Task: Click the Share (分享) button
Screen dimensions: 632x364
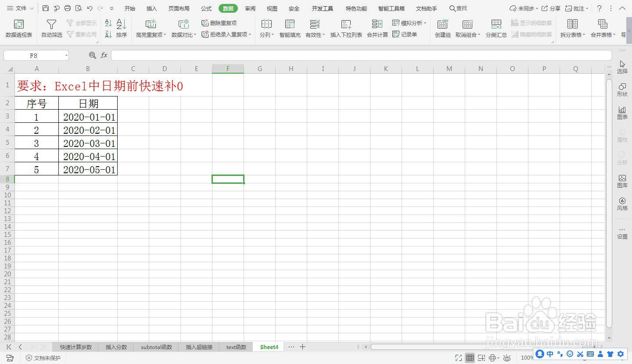Action: coord(551,8)
